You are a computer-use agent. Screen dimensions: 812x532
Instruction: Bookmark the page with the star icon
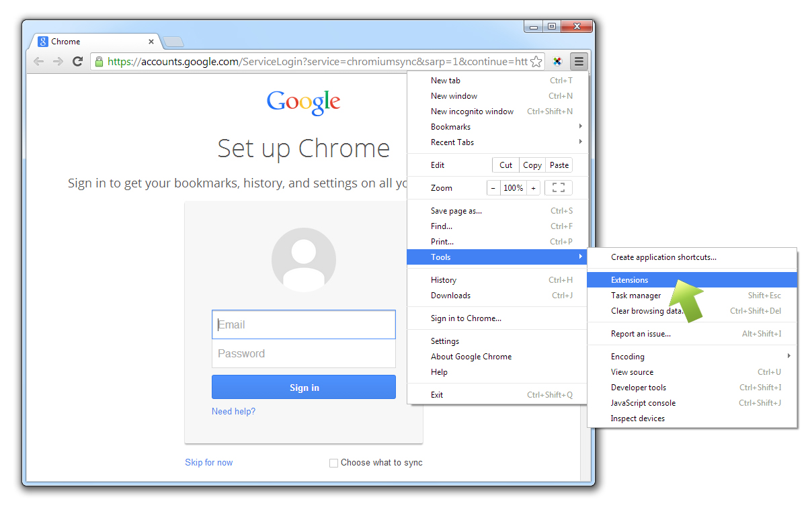pyautogui.click(x=536, y=61)
